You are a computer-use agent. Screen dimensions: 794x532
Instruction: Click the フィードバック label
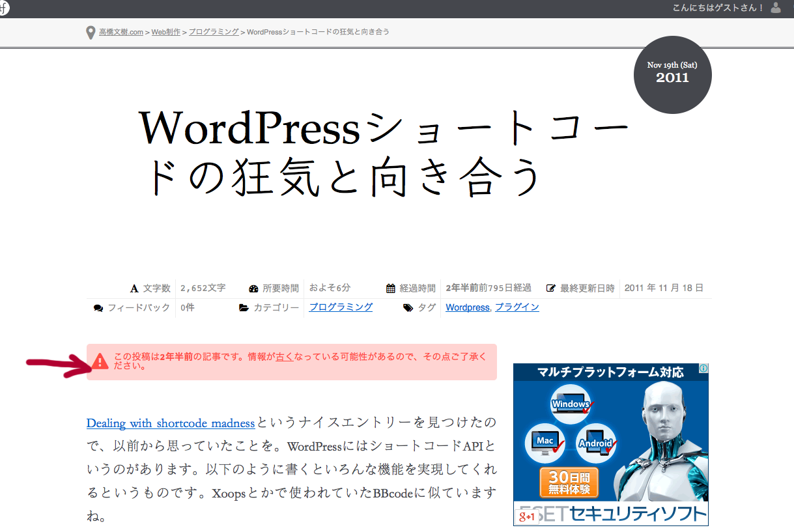139,307
